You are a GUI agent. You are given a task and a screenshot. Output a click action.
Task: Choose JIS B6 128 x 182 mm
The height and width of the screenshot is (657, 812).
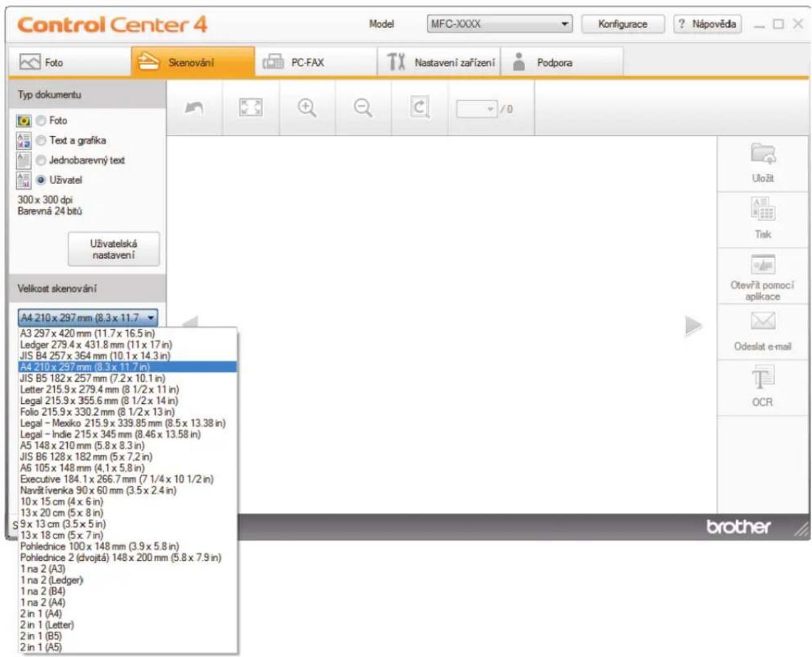point(128,456)
